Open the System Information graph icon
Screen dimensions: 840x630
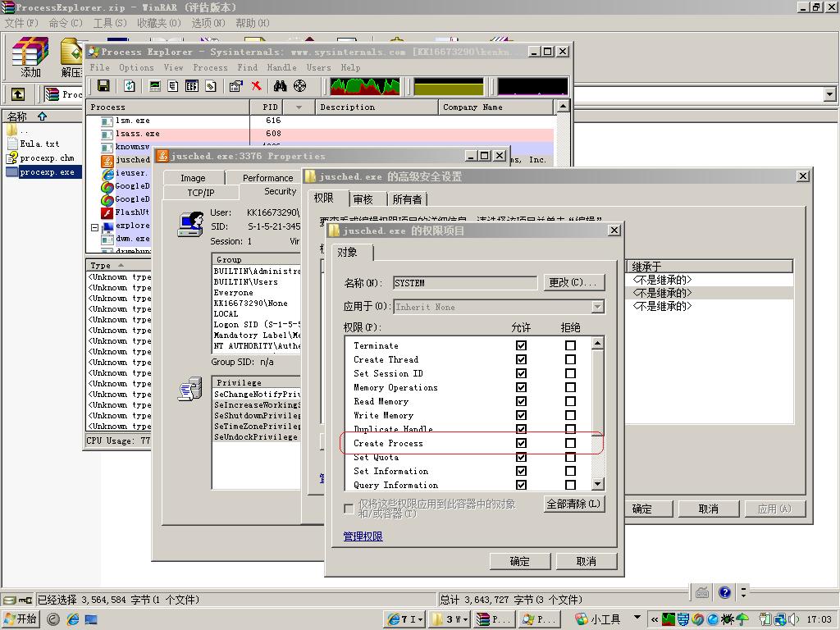pyautogui.click(x=155, y=86)
